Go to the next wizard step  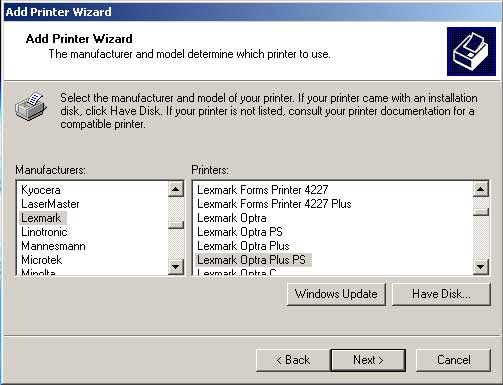coord(368,360)
